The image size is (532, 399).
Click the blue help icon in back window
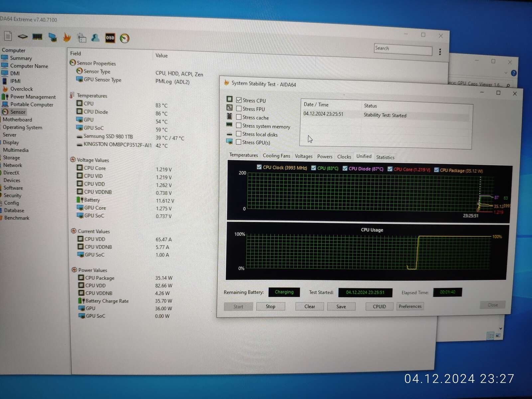[x=514, y=73]
